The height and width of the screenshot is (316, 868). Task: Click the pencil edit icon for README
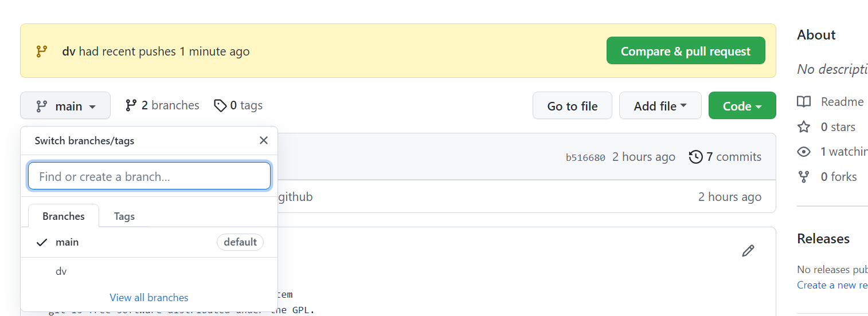tap(748, 251)
